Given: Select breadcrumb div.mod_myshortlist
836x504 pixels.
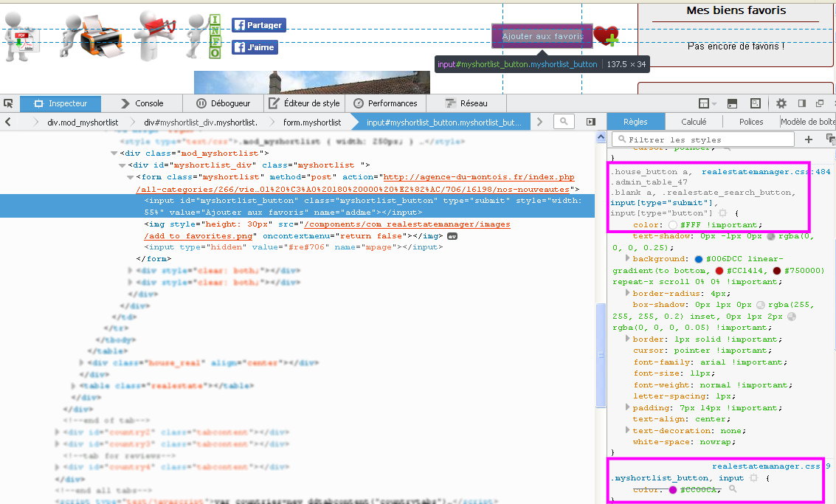Looking at the screenshot, I should [x=83, y=122].
